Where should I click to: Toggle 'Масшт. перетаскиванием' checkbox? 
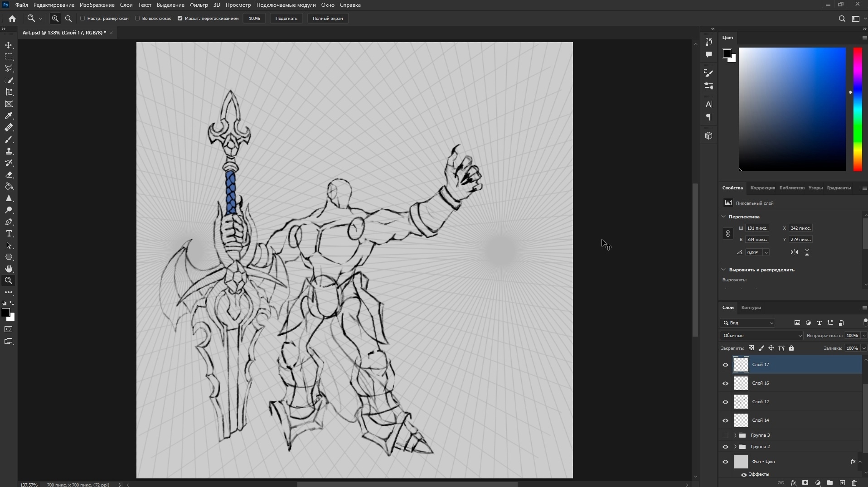[x=180, y=19]
